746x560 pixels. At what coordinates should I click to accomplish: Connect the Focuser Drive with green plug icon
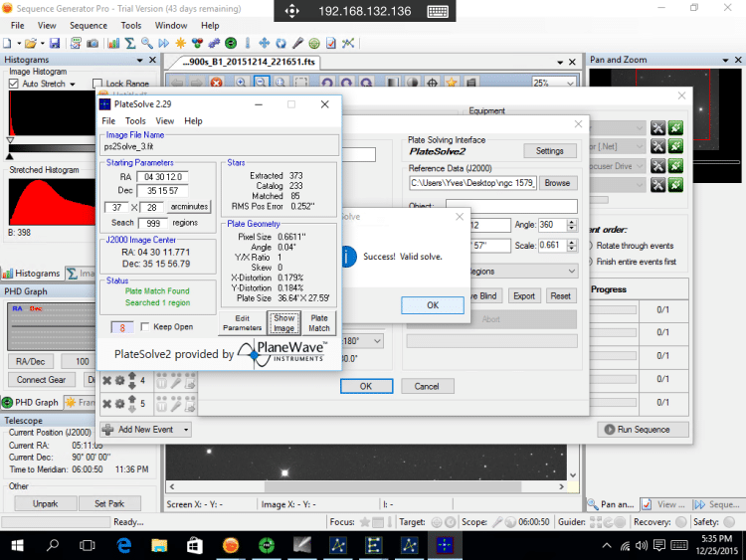[x=675, y=165]
